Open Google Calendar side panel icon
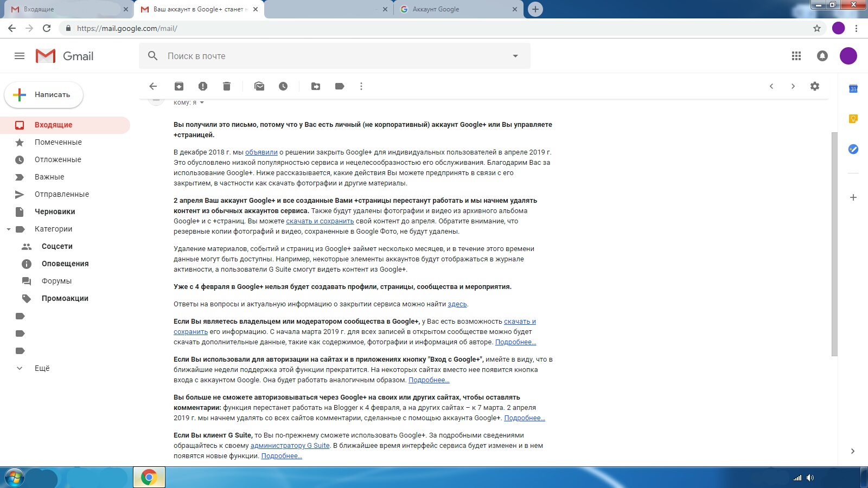This screenshot has width=868, height=488. (x=853, y=88)
